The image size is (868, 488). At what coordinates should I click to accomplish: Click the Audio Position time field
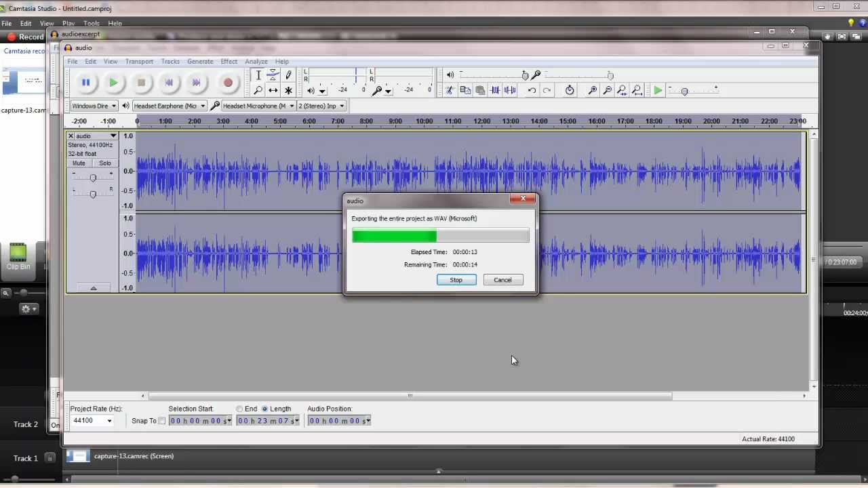tap(338, 421)
